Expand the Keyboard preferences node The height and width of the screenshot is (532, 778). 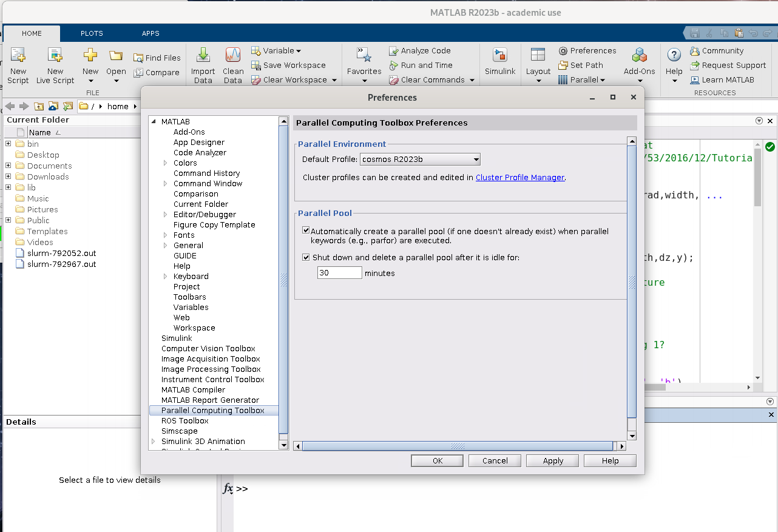165,276
